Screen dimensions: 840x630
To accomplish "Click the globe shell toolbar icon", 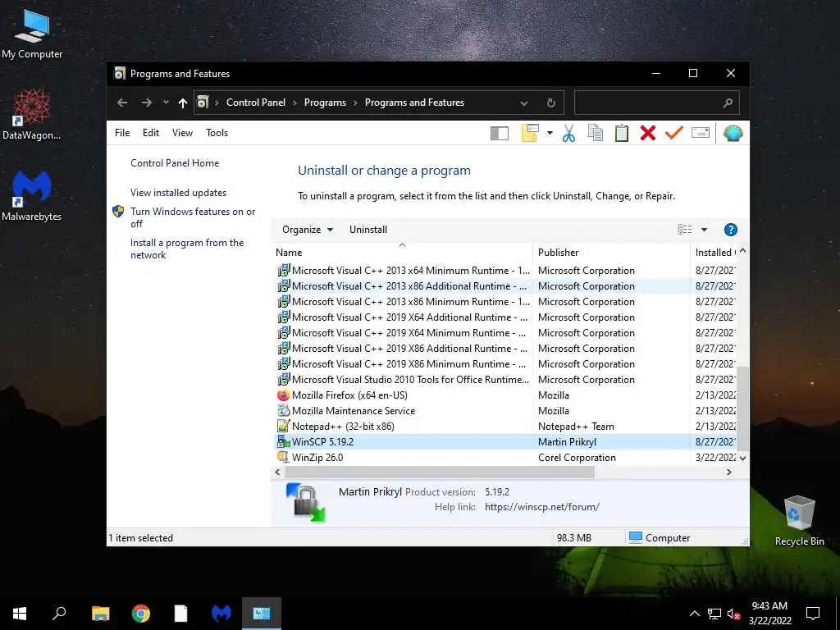I will (733, 133).
